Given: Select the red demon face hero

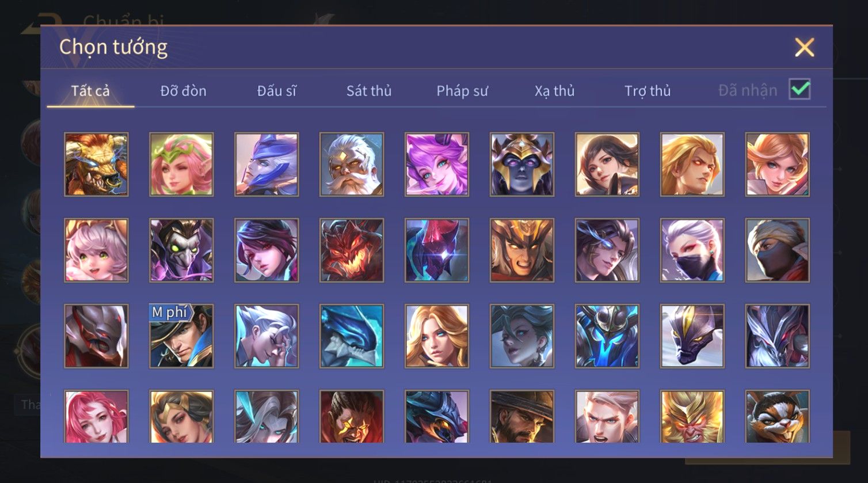Looking at the screenshot, I should (352, 250).
